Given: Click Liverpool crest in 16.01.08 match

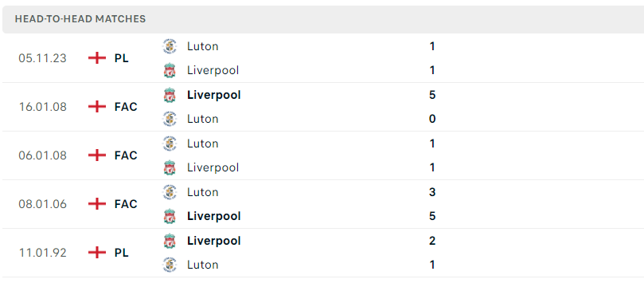Looking at the screenshot, I should tap(170, 95).
